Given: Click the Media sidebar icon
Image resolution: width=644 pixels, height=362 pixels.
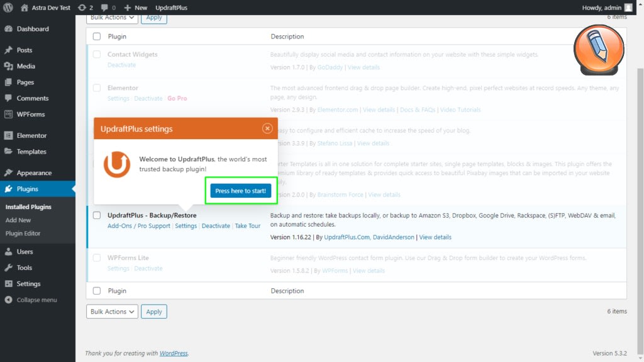Looking at the screenshot, I should (8, 66).
